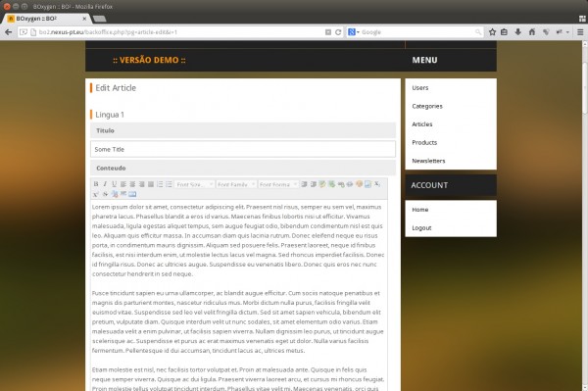Center-align the editor text

click(132, 184)
